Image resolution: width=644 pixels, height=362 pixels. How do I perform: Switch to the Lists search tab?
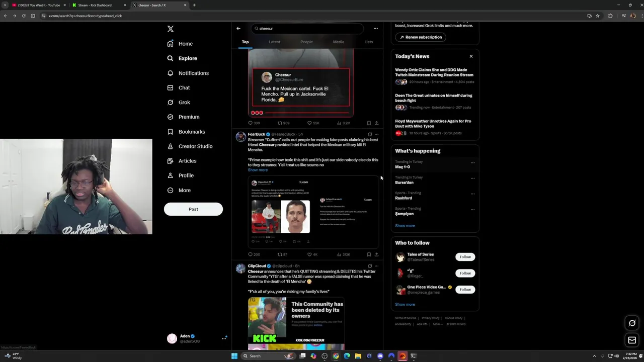click(369, 42)
